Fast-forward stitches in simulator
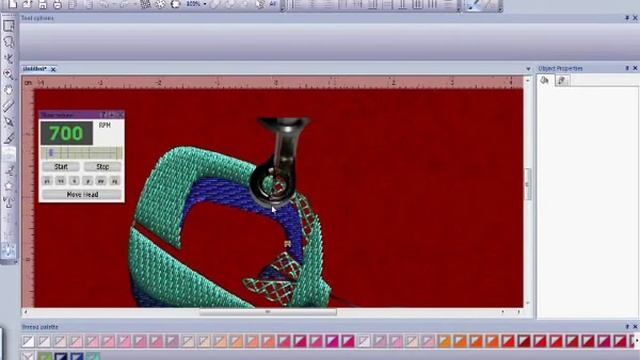Viewport: 640px width, 360px height. tap(101, 181)
